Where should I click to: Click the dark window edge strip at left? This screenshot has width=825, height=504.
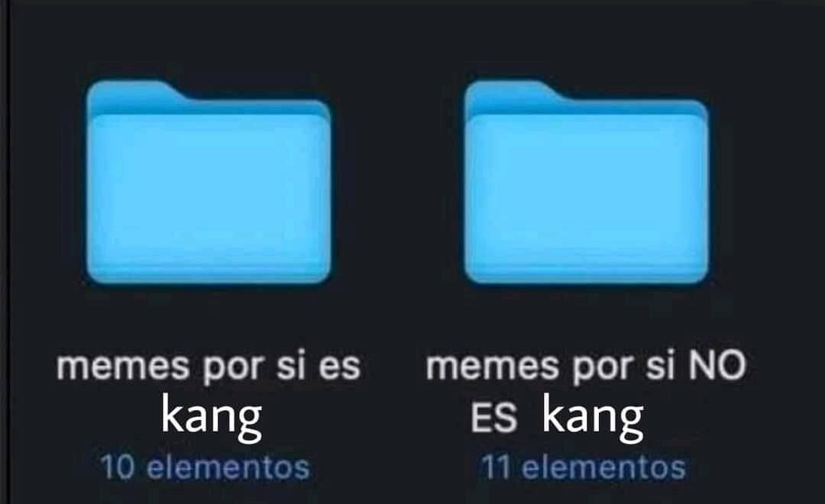(5, 252)
